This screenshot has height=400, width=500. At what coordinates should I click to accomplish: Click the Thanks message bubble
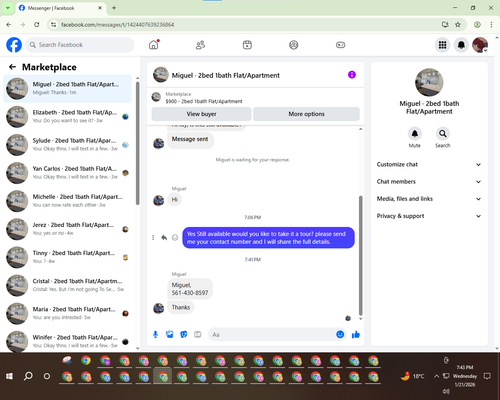click(x=181, y=307)
